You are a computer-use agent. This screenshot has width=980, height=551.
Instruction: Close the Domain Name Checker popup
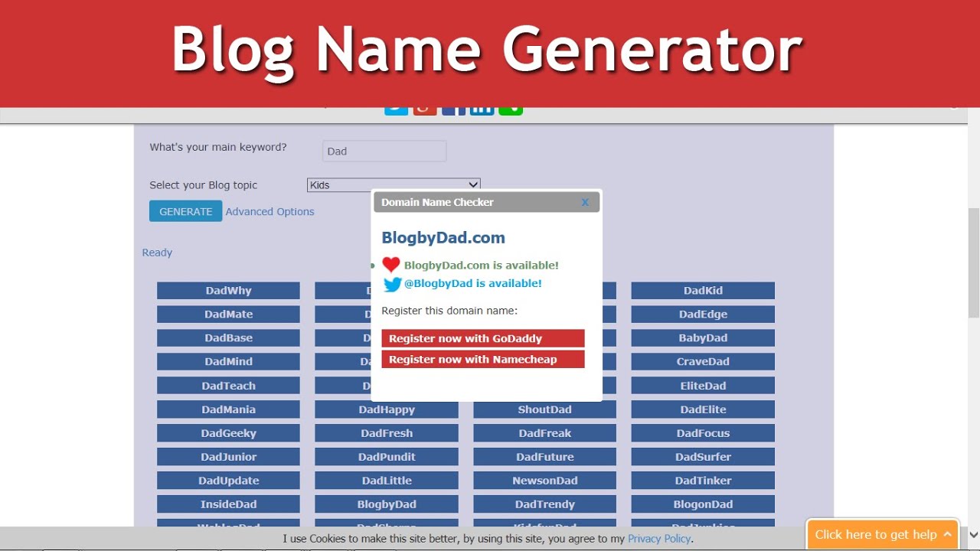585,202
